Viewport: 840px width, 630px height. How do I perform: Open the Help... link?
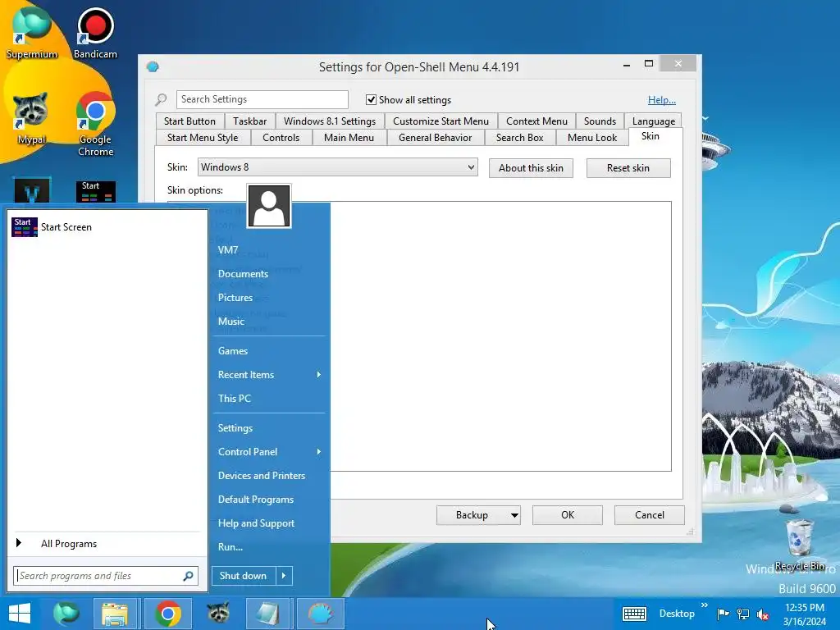click(x=662, y=99)
